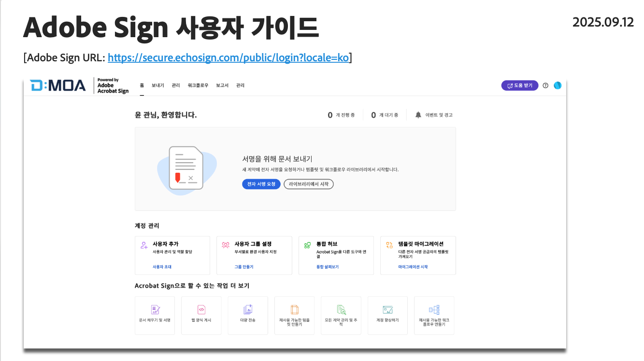Choose the 대량 전송 icon

[248, 309]
